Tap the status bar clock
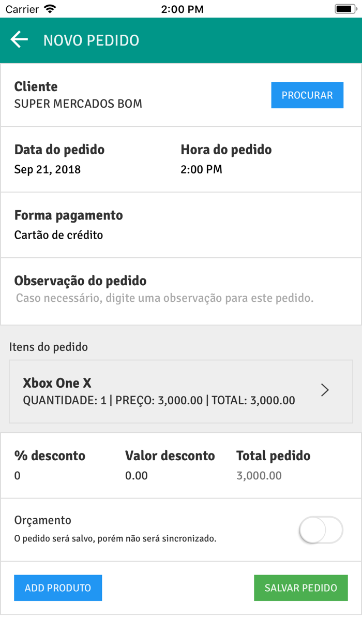 (182, 9)
